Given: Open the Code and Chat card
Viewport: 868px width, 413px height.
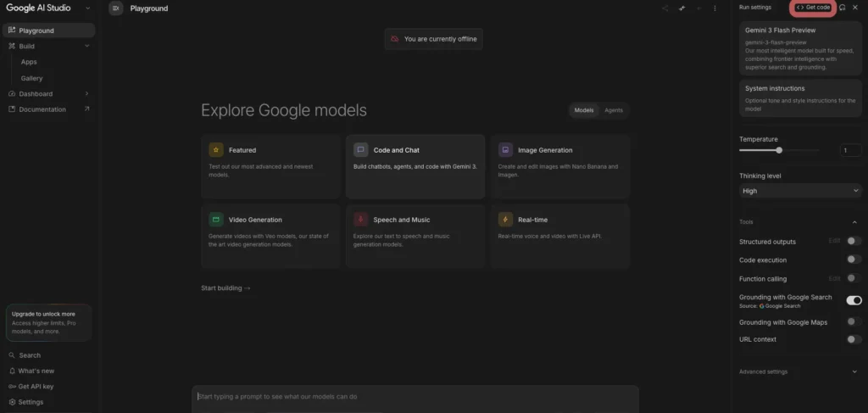Looking at the screenshot, I should pyautogui.click(x=415, y=166).
